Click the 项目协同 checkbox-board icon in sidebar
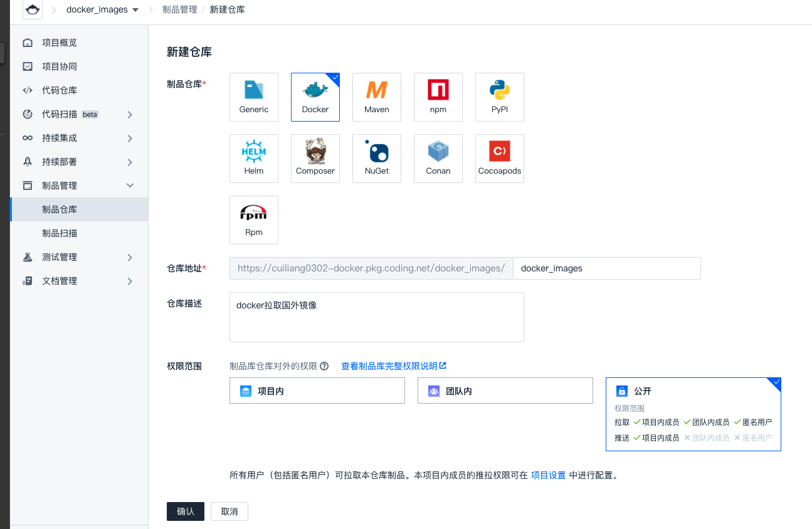The height and width of the screenshot is (529, 812). coord(28,66)
